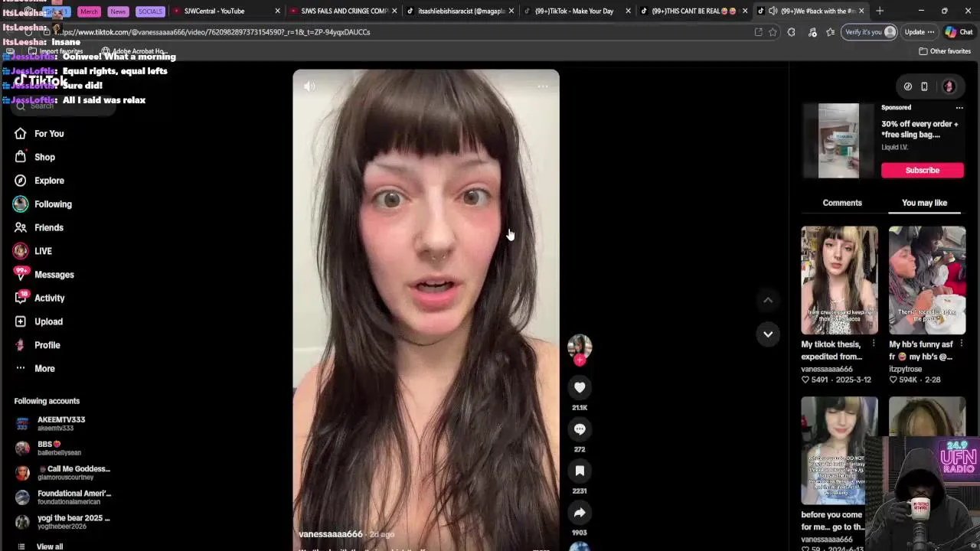Open the video's three-dot options menu
Image resolution: width=980 pixels, height=551 pixels.
click(x=542, y=86)
